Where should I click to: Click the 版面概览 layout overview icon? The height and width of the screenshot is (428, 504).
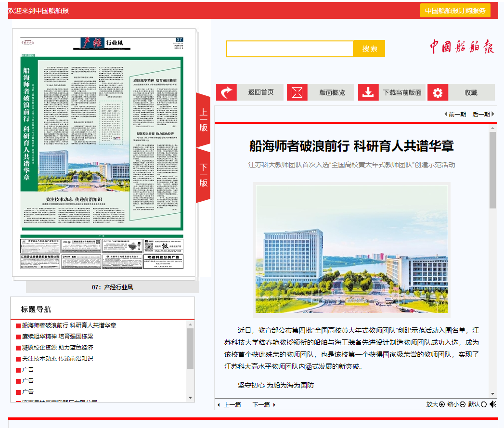tap(297, 92)
